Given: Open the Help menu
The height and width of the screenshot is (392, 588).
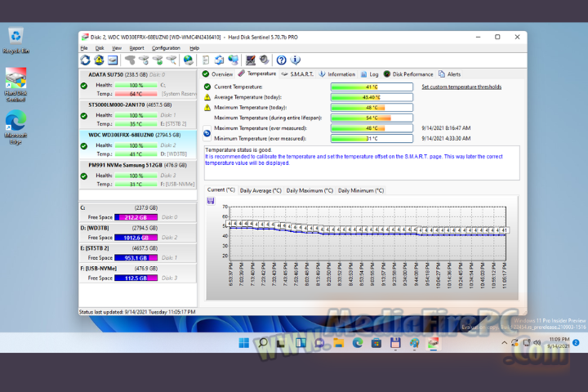Looking at the screenshot, I should point(194,48).
